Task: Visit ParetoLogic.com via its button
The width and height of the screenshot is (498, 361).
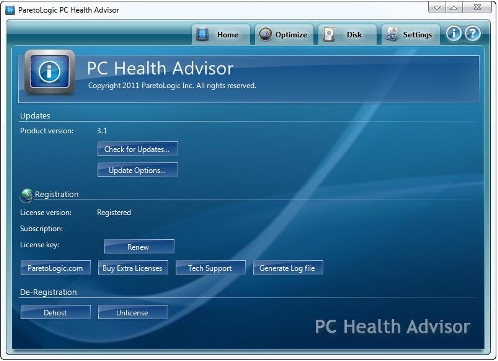Action: coord(55,268)
